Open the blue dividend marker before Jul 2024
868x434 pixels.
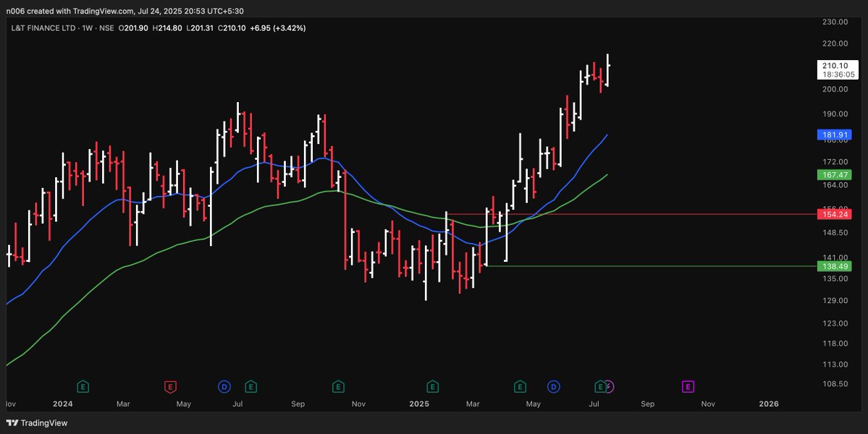coord(224,386)
